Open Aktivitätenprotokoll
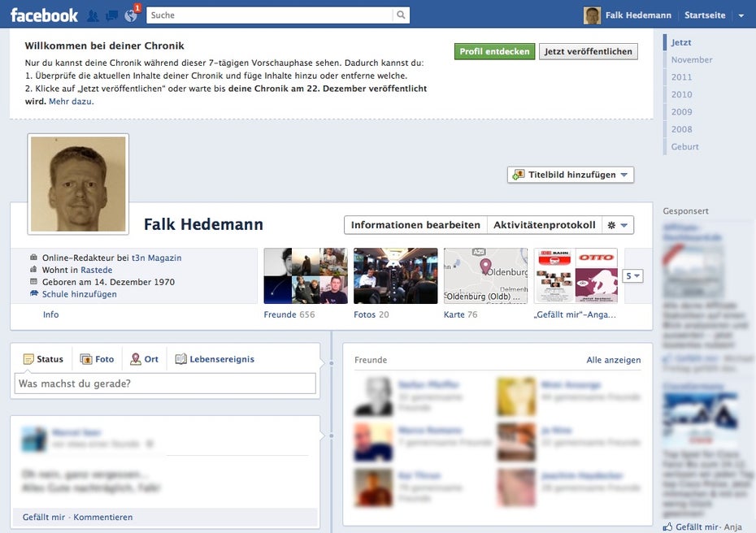The image size is (756, 533). 545,225
